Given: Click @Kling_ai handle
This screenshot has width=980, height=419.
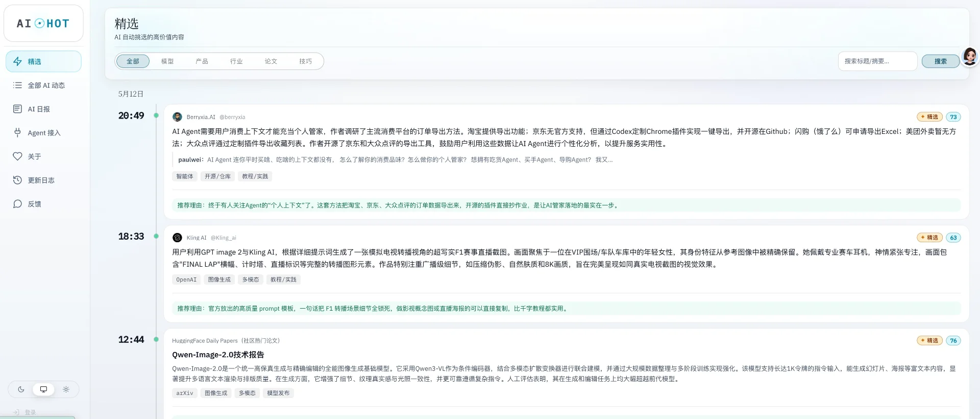Looking at the screenshot, I should [224, 238].
